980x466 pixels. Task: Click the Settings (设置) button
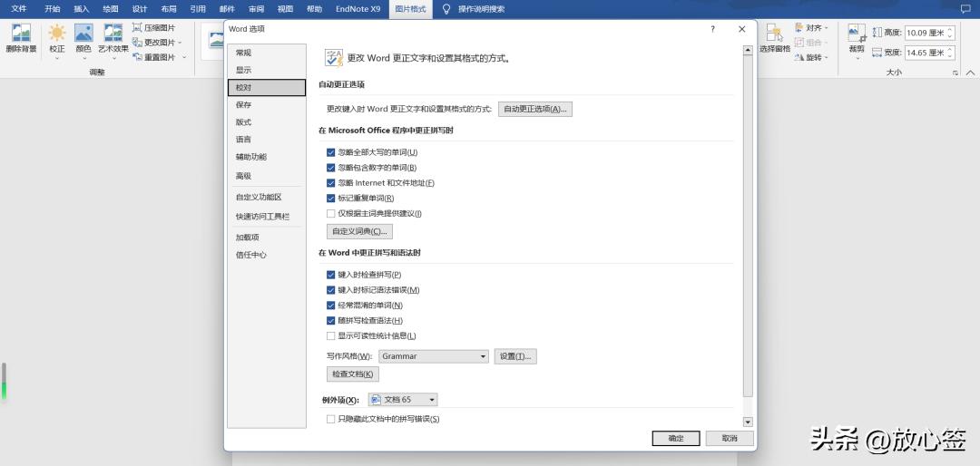click(x=515, y=356)
